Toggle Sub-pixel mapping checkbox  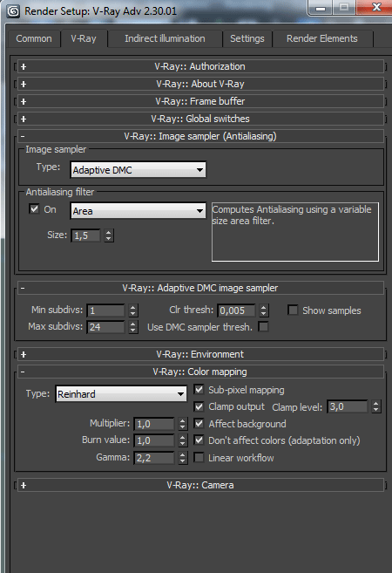click(x=199, y=390)
